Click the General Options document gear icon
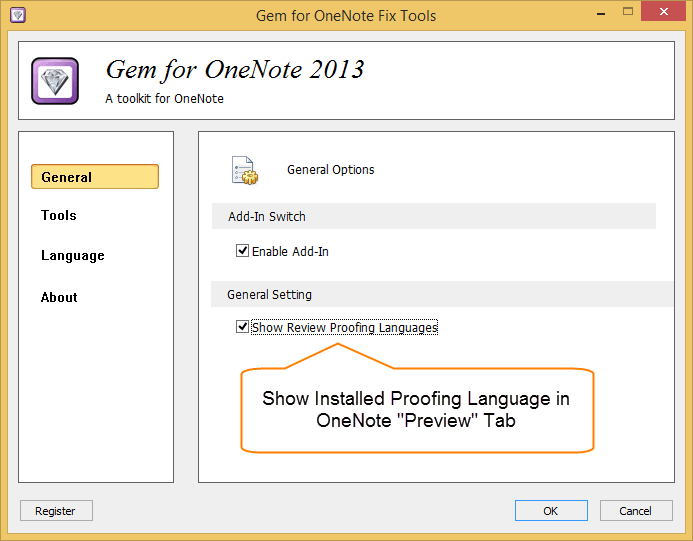The image size is (693, 541). [x=245, y=170]
